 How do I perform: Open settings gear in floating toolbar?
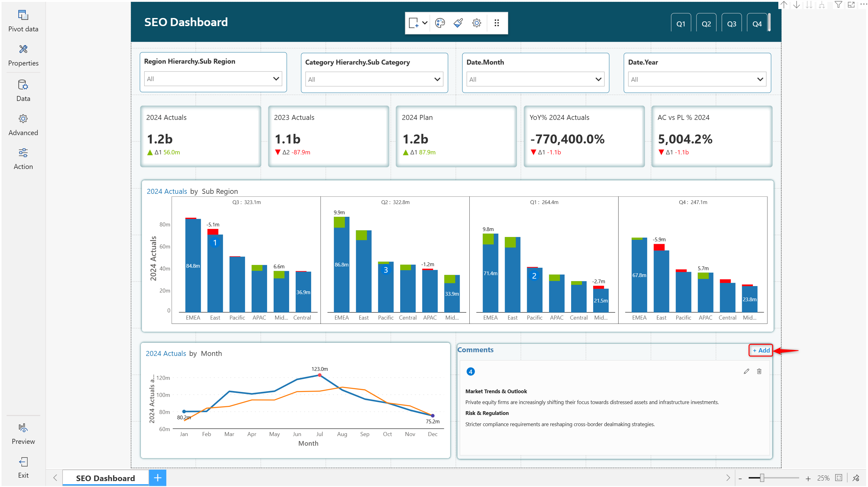tap(476, 23)
